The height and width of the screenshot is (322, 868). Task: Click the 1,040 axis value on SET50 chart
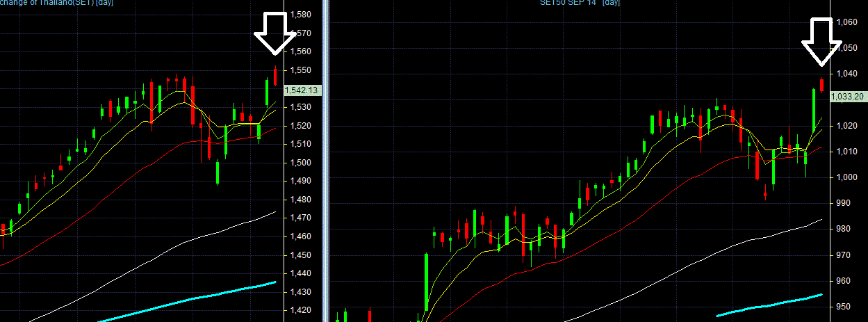(846, 74)
